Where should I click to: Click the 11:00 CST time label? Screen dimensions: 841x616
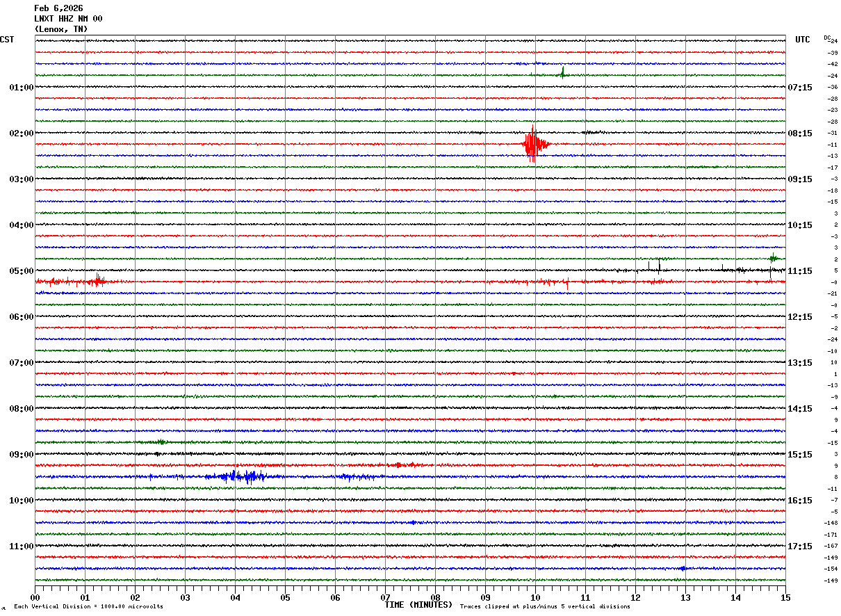22,546
